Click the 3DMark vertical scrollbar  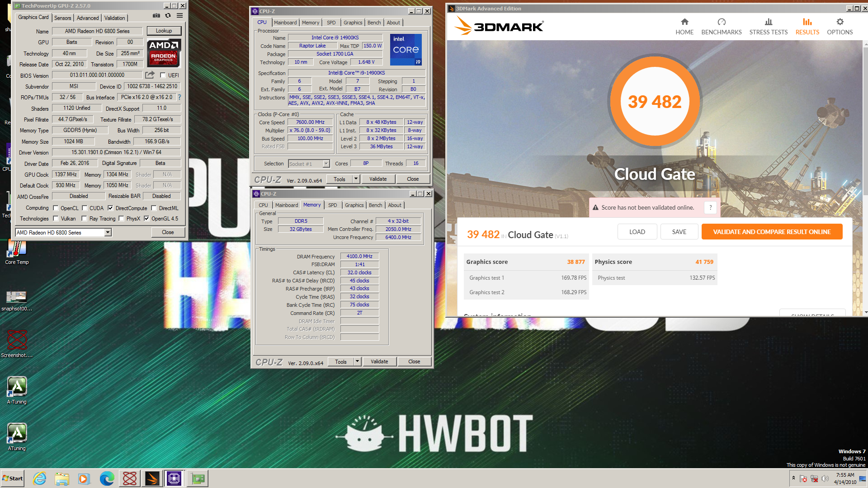[865, 178]
